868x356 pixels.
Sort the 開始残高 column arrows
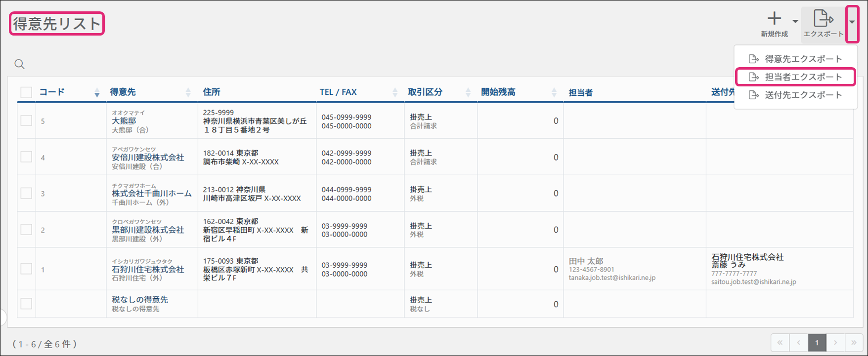point(554,92)
